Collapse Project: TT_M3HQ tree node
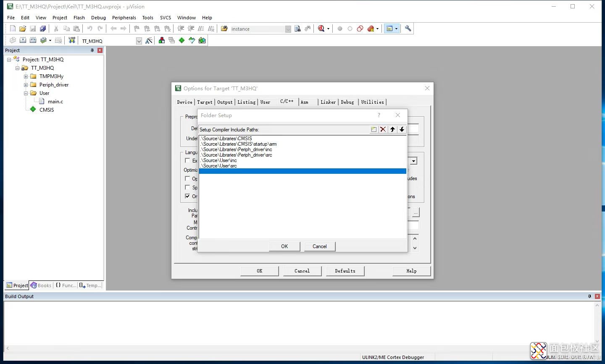Viewport: 605px width, 364px height. (9, 60)
